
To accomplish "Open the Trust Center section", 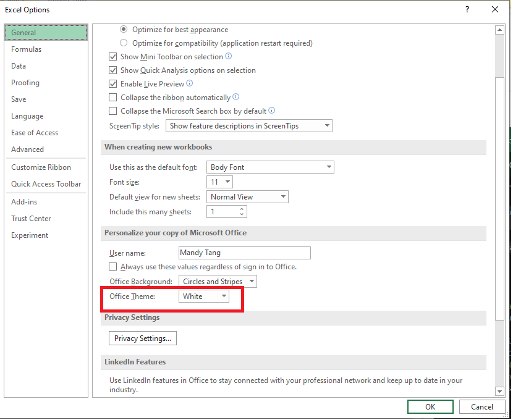I will pos(31,218).
